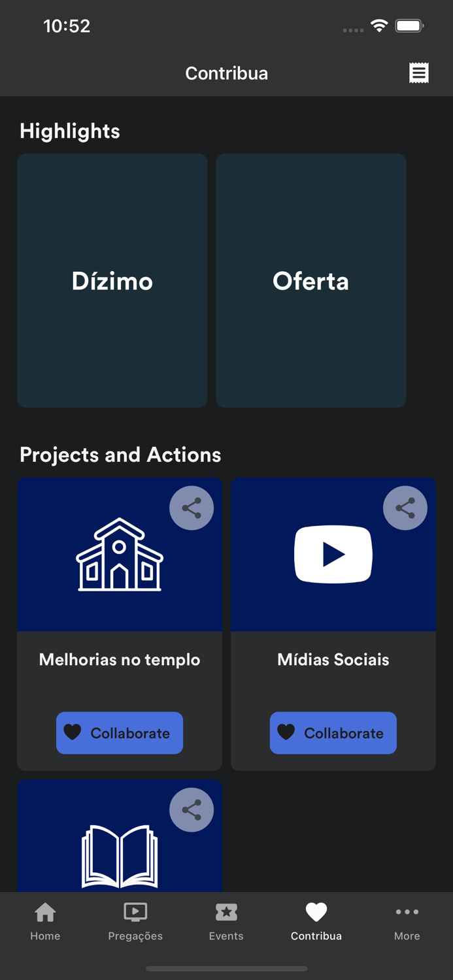Screen dimensions: 453x980
Task: Tap the church building icon
Action: 119,555
